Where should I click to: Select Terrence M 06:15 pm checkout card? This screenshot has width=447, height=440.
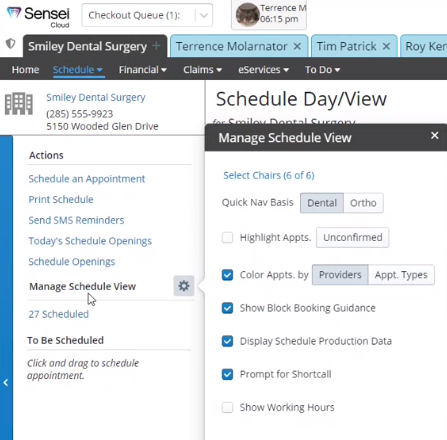click(269, 15)
